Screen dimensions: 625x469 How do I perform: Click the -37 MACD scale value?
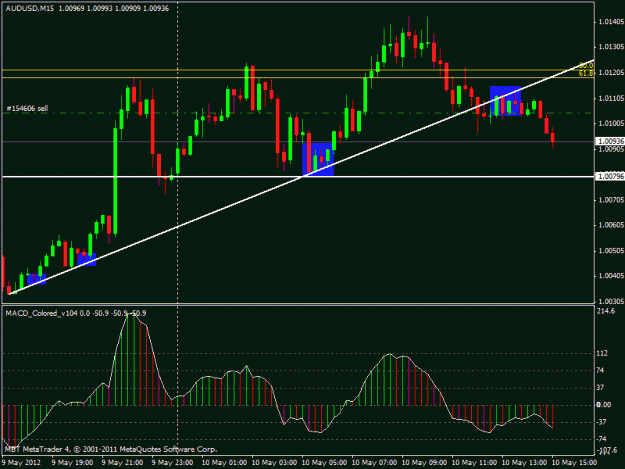tap(601, 422)
